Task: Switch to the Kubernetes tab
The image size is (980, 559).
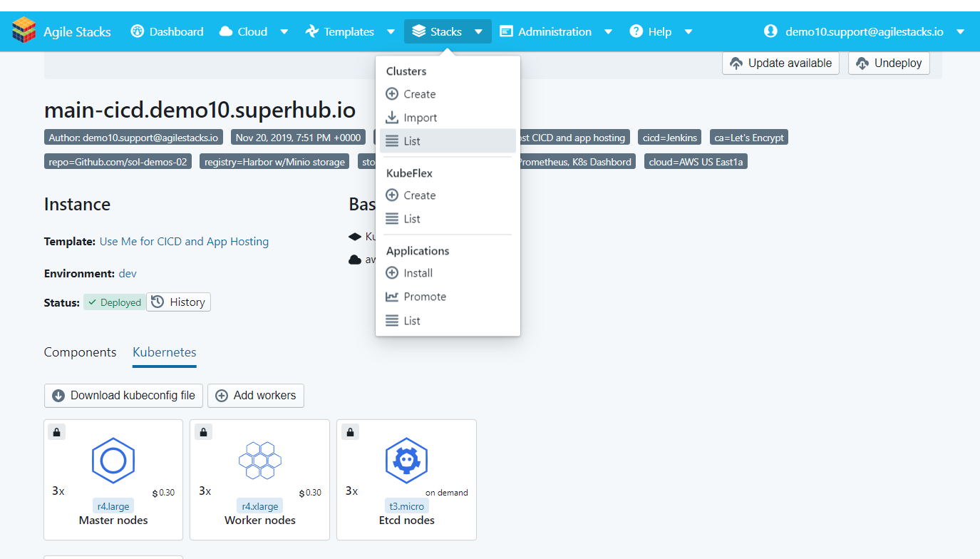Action: (x=165, y=352)
